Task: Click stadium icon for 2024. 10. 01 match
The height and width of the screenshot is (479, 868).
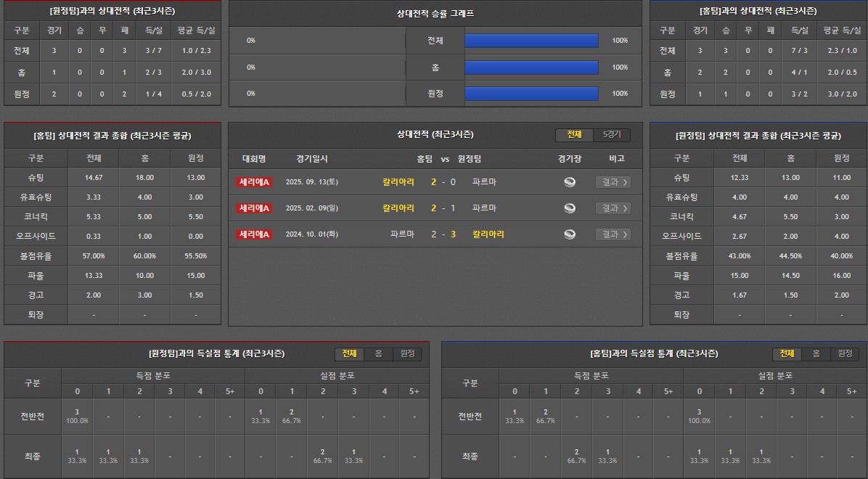Action: pos(570,234)
